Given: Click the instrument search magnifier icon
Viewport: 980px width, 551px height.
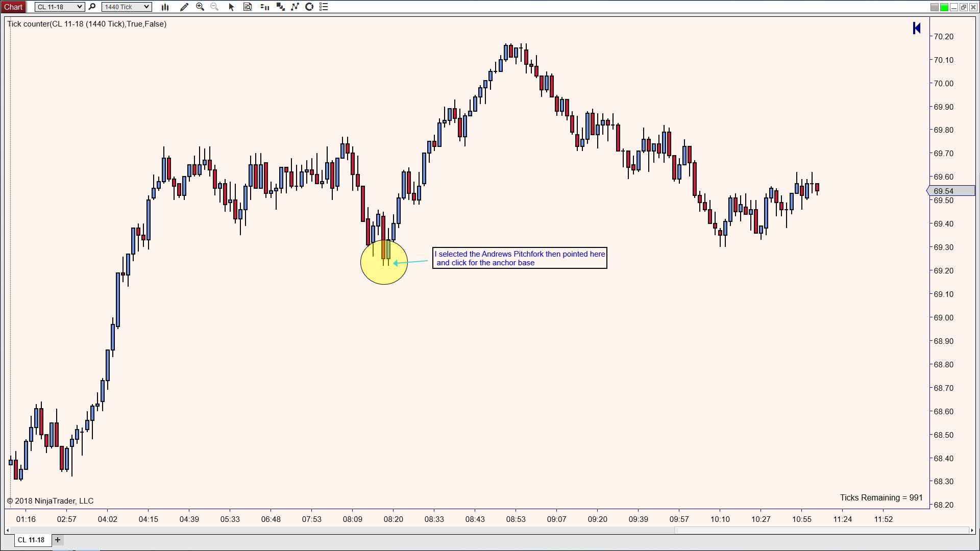Looking at the screenshot, I should click(x=92, y=7).
